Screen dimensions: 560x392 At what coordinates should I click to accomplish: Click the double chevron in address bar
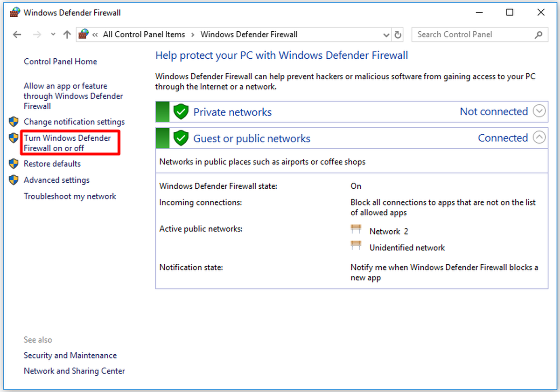tap(95, 34)
